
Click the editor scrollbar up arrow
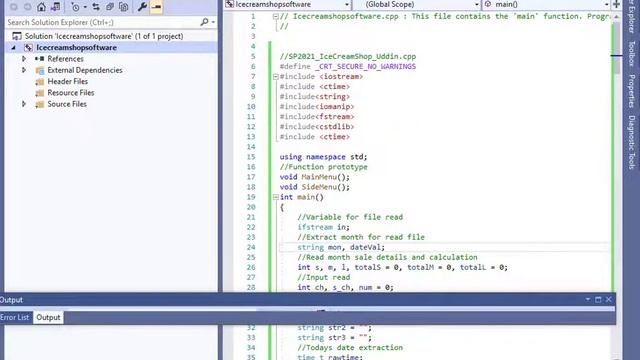tap(616, 17)
